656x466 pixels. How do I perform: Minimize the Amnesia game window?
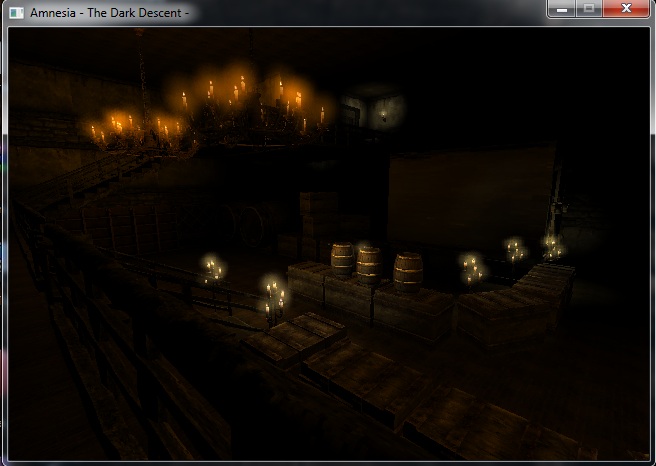point(561,8)
